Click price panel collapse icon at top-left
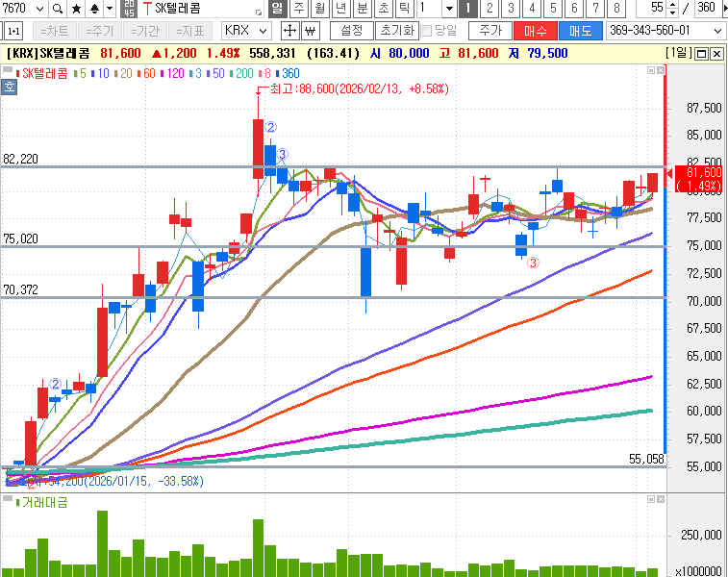Image resolution: width=728 pixels, height=577 pixels. coord(8,70)
